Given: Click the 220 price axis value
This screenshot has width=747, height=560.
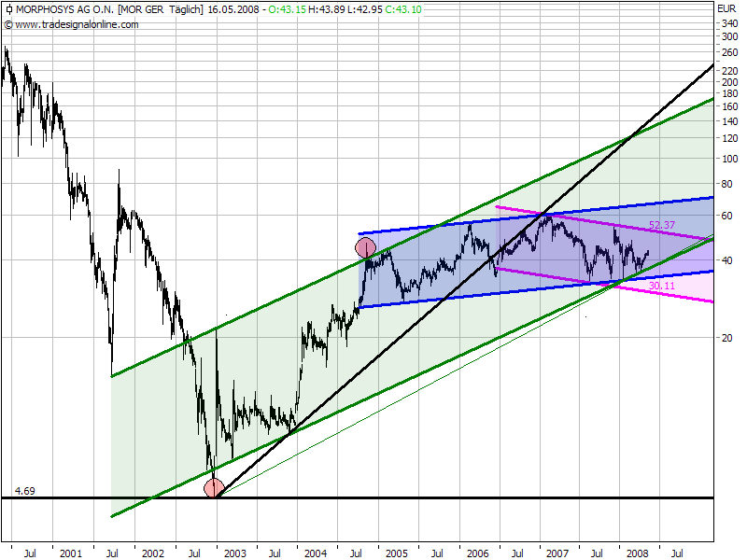Looking at the screenshot, I should (x=730, y=71).
